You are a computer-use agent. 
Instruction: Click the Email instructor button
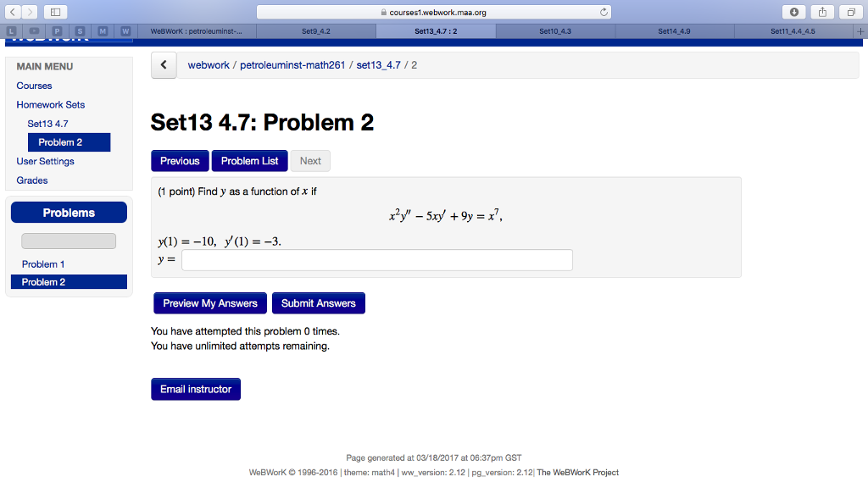195,389
